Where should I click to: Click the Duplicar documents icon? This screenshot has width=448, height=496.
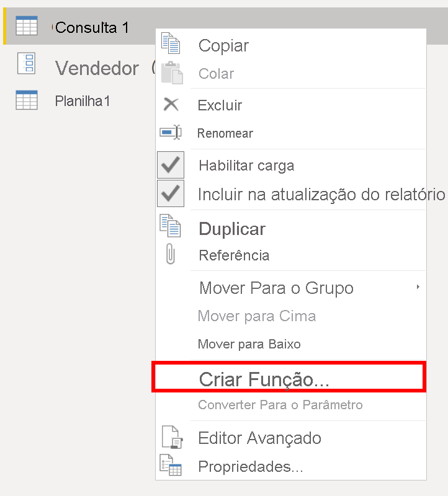click(170, 227)
